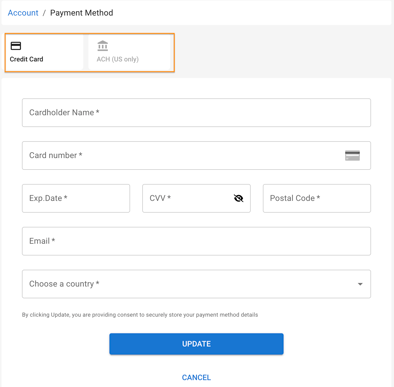Viewport: 394px width, 387px height.
Task: Focus the Card number input
Action: pyautogui.click(x=196, y=155)
